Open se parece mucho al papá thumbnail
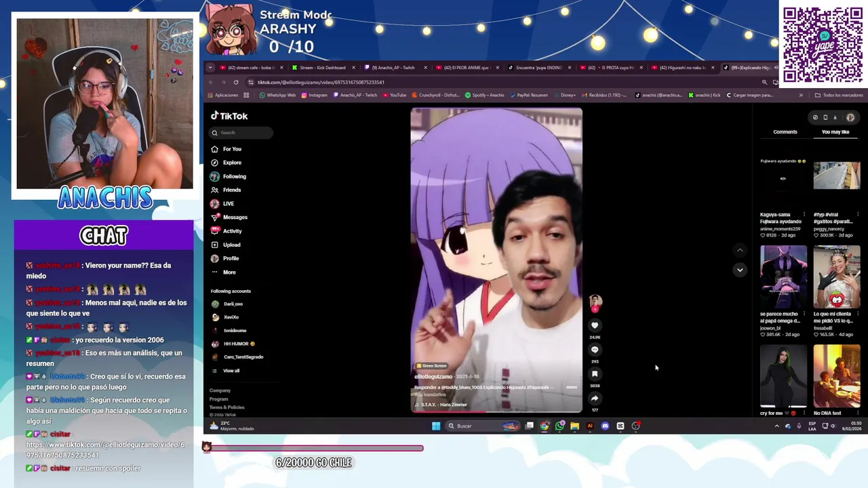Image resolution: width=868 pixels, height=488 pixels. (783, 277)
